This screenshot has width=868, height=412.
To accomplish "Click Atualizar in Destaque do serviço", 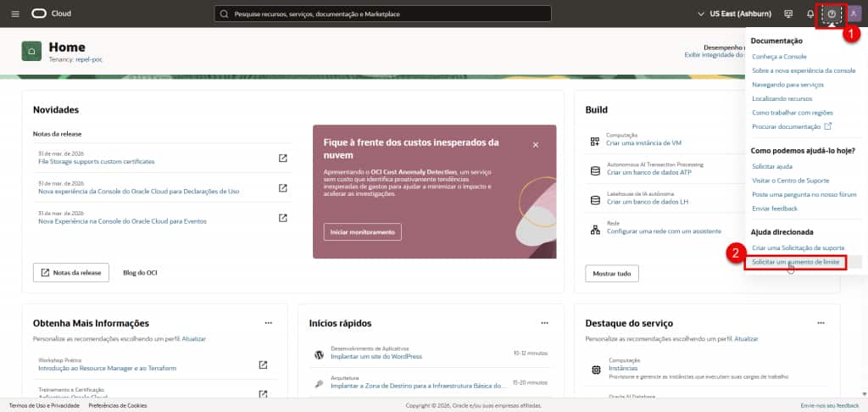I will [746, 338].
